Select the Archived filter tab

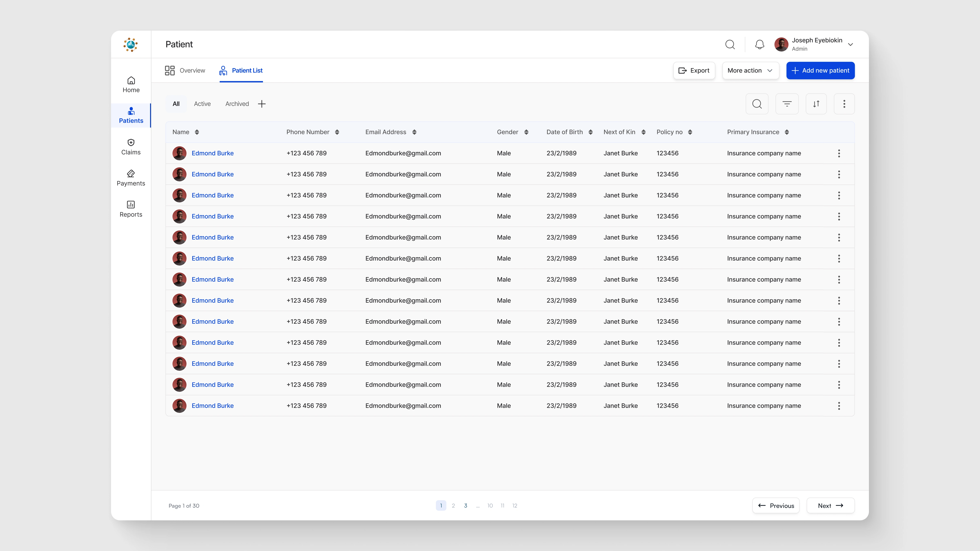pyautogui.click(x=237, y=104)
